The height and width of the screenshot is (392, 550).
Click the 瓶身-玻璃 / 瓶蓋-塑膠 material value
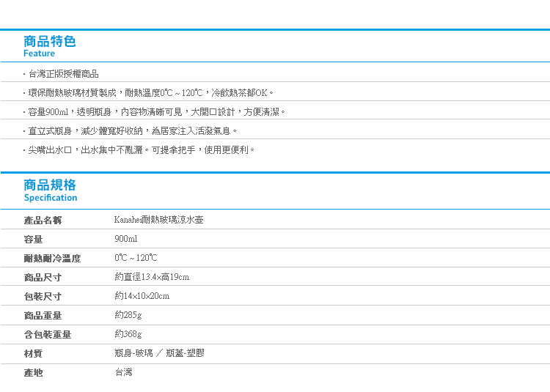(159, 353)
